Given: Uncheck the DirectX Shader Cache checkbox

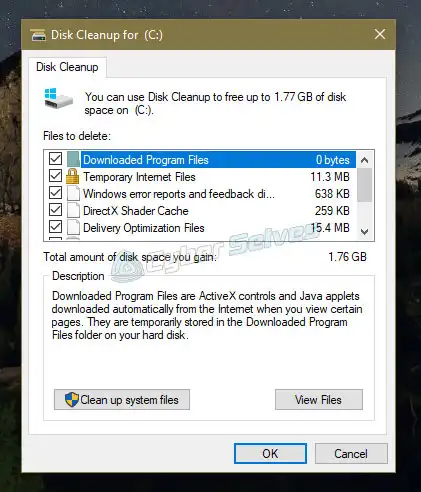Looking at the screenshot, I should point(55,210).
